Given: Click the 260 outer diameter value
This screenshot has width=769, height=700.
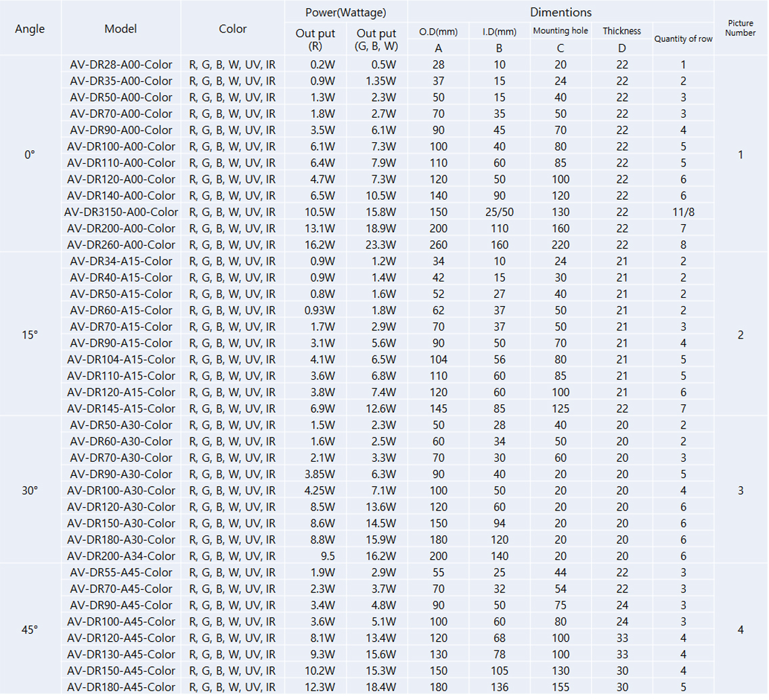Looking at the screenshot, I should pos(439,245).
